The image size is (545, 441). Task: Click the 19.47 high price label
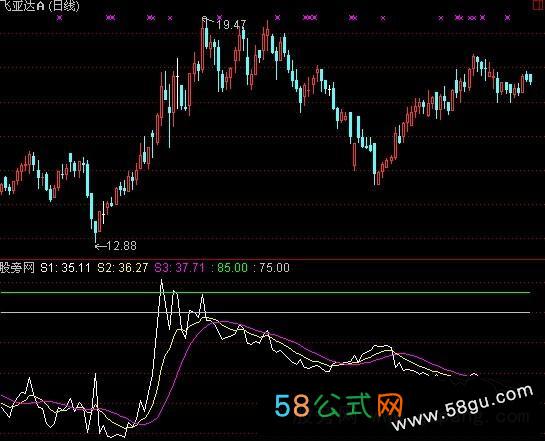(x=231, y=25)
